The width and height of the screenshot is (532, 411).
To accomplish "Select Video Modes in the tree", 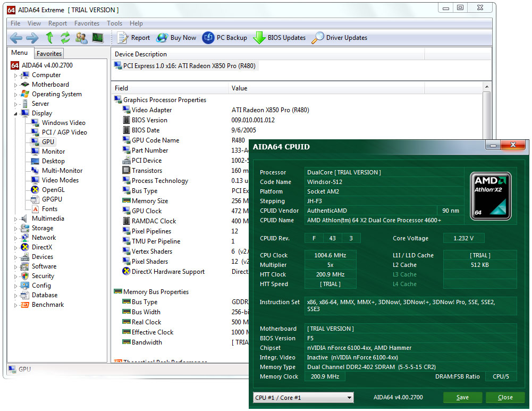I will click(x=60, y=180).
